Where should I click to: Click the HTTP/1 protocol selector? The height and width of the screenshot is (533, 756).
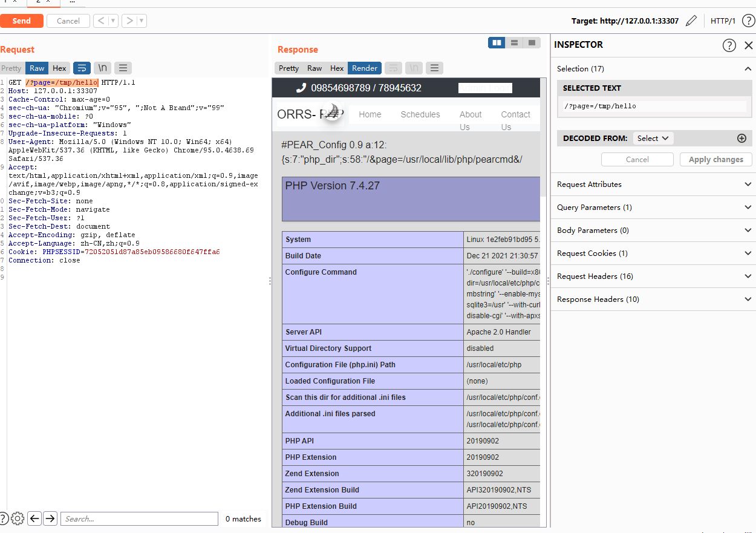(x=723, y=21)
